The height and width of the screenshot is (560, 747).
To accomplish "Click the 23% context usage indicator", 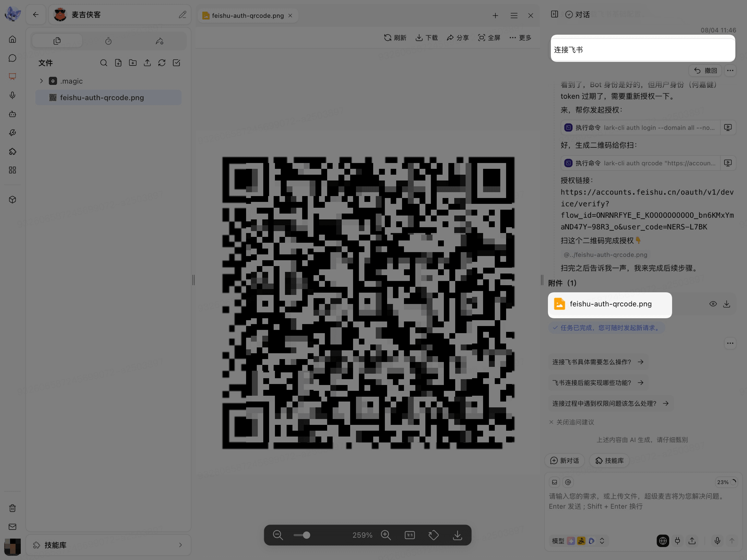I will pos(726,482).
